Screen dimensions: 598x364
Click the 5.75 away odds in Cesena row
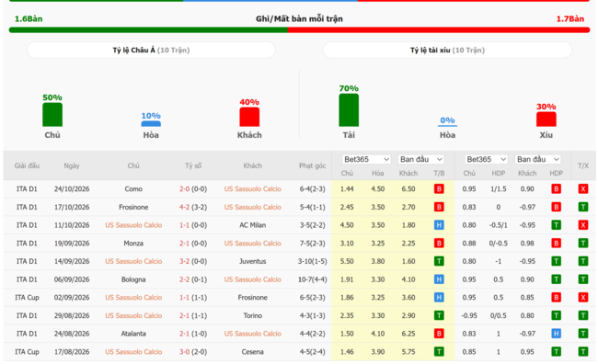coord(408,352)
